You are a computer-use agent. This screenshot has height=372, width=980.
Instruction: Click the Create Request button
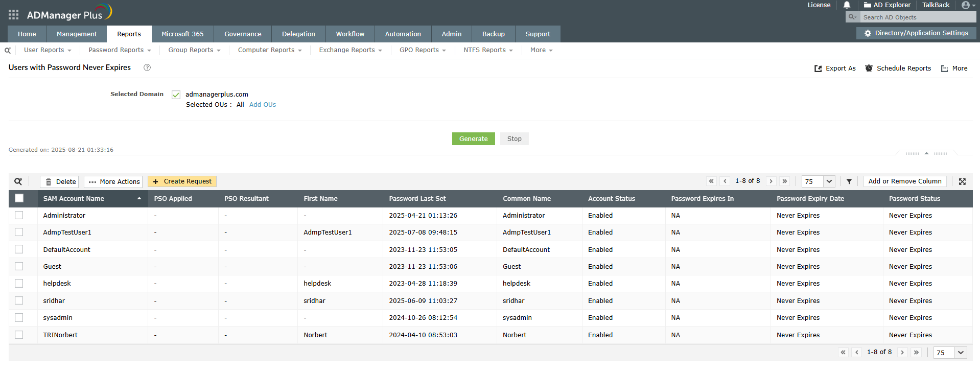point(182,181)
